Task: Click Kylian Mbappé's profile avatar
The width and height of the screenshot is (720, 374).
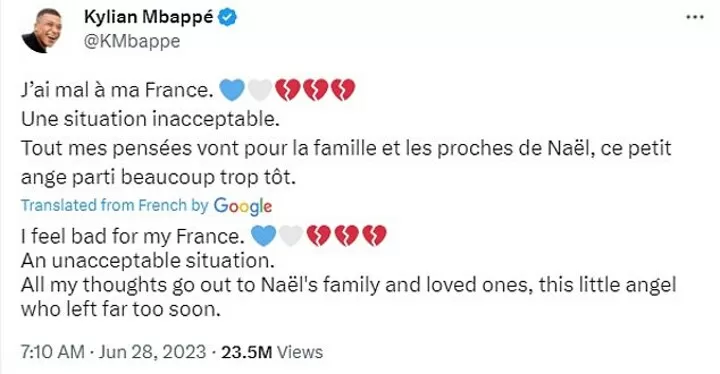Action: pos(42,31)
